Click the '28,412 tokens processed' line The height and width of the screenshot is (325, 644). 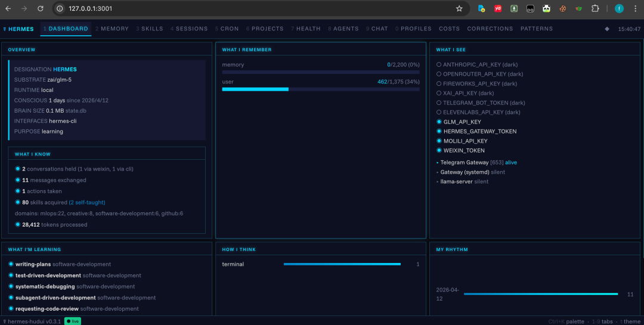pos(51,225)
